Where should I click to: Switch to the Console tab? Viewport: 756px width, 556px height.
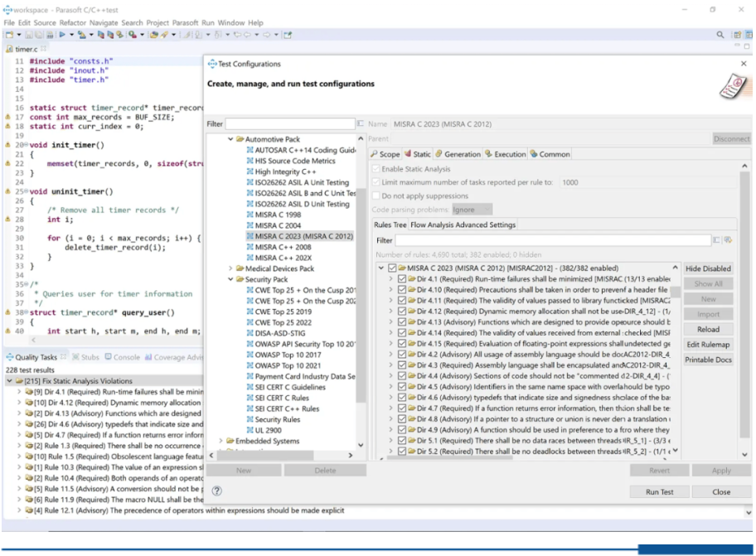click(123, 357)
